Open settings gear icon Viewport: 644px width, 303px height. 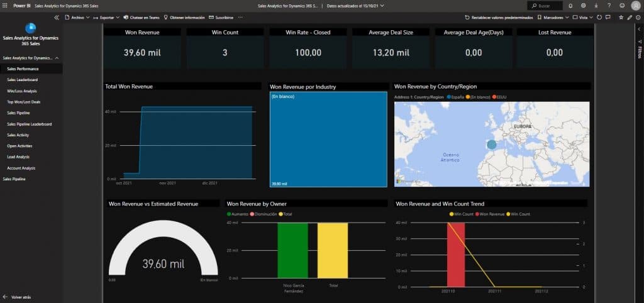pos(583,6)
